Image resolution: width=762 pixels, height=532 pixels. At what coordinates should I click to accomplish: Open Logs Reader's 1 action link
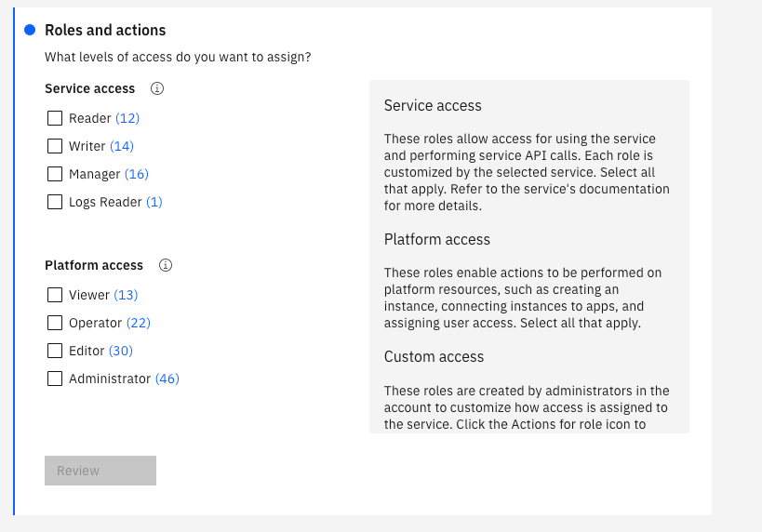[x=154, y=202]
